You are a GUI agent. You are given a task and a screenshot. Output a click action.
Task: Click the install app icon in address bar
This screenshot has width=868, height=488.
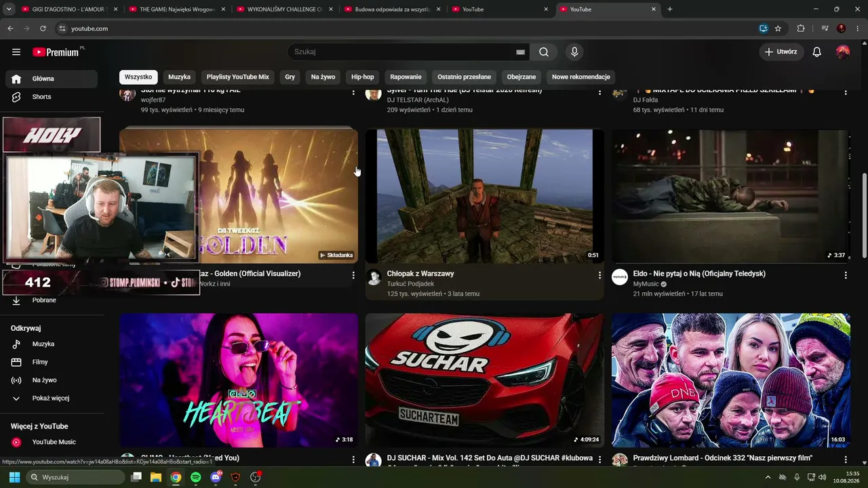(x=763, y=28)
